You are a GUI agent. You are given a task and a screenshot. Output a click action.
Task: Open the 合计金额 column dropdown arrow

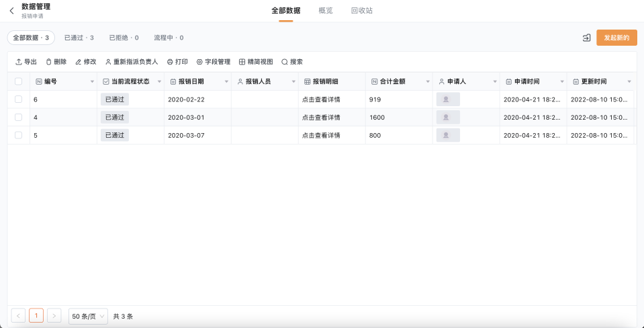[428, 82]
